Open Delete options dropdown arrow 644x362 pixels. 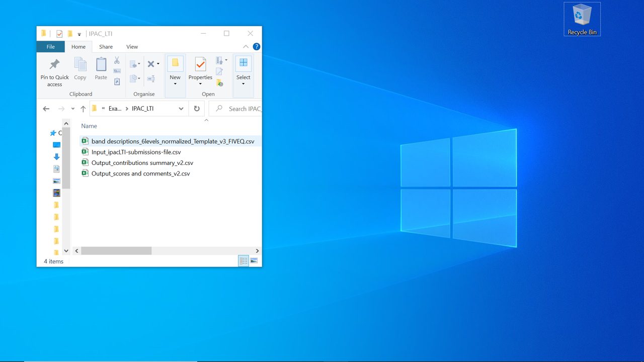click(158, 64)
